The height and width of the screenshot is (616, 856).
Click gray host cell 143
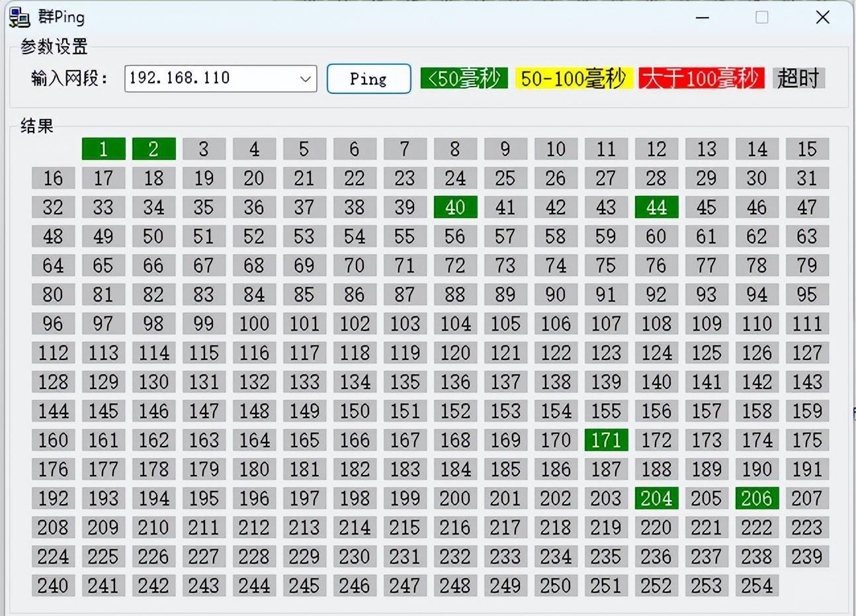tap(808, 382)
